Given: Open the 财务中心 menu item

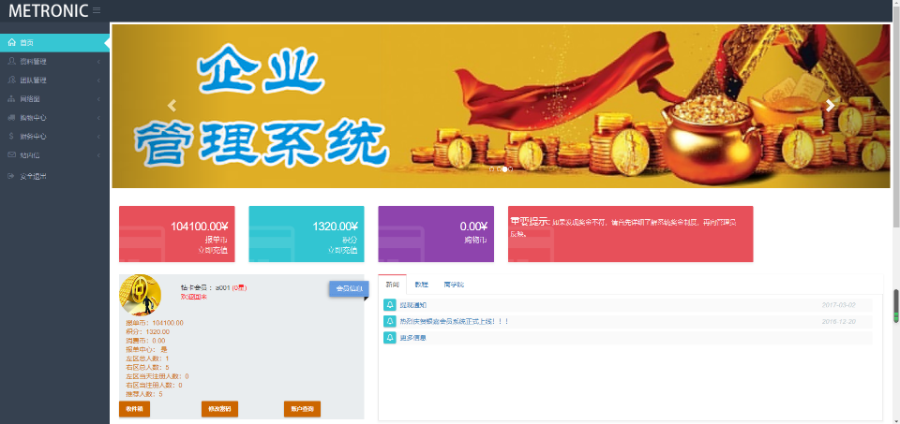Looking at the screenshot, I should click(55, 137).
